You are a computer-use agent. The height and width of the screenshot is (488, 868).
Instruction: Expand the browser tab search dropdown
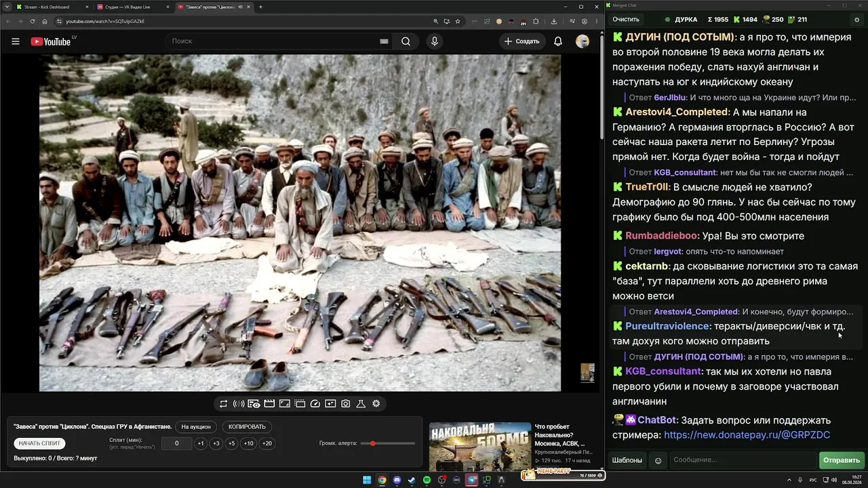pos(6,7)
